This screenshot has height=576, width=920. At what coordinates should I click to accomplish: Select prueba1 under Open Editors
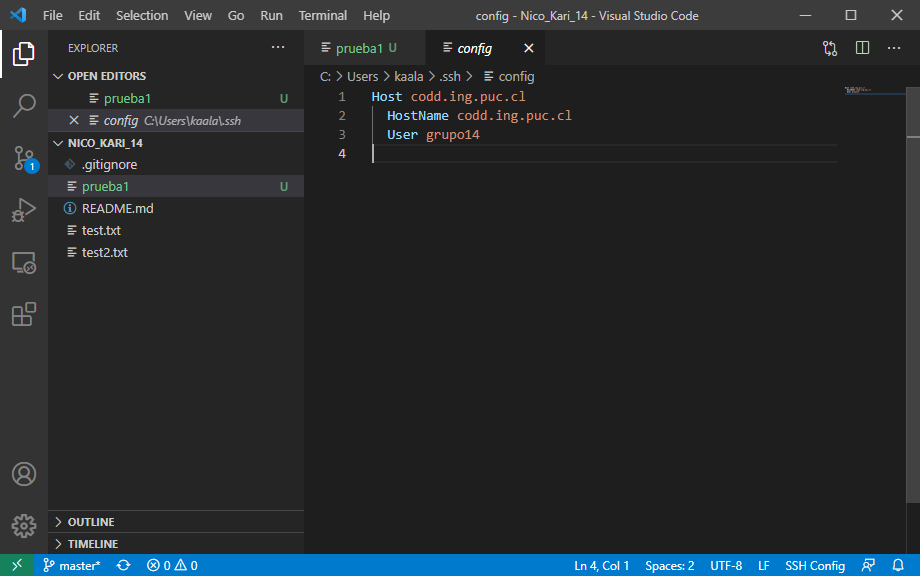pos(176,99)
